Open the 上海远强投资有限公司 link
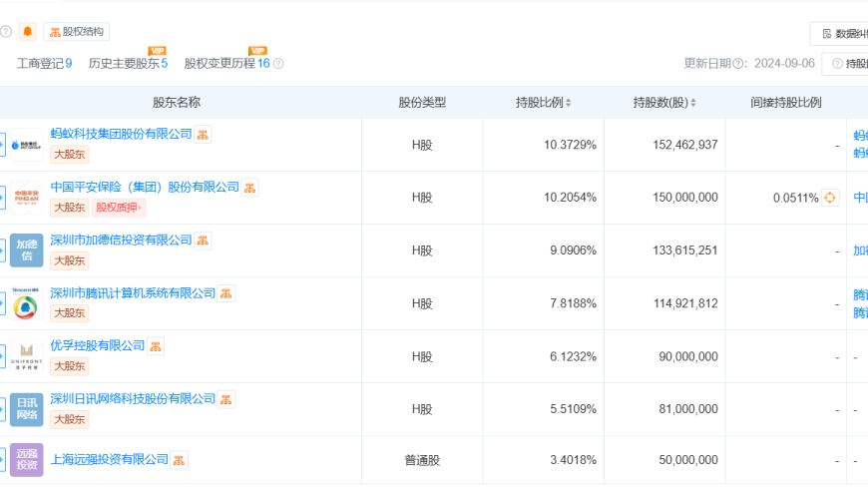The height and width of the screenshot is (491, 868). [x=109, y=459]
